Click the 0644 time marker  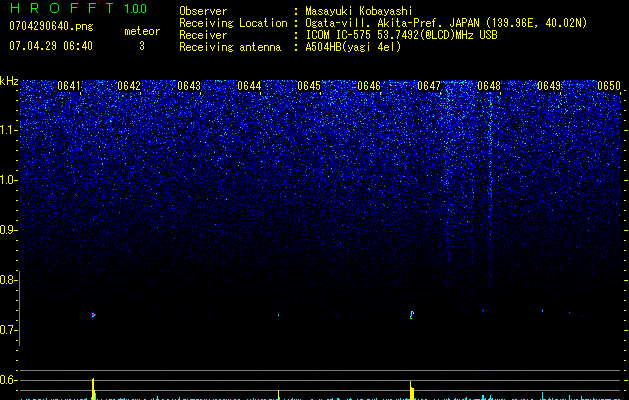tap(249, 86)
